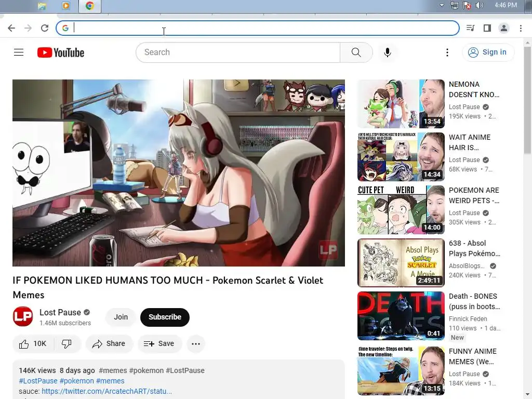Click the browser forward arrow
The image size is (532, 399).
coord(28,28)
